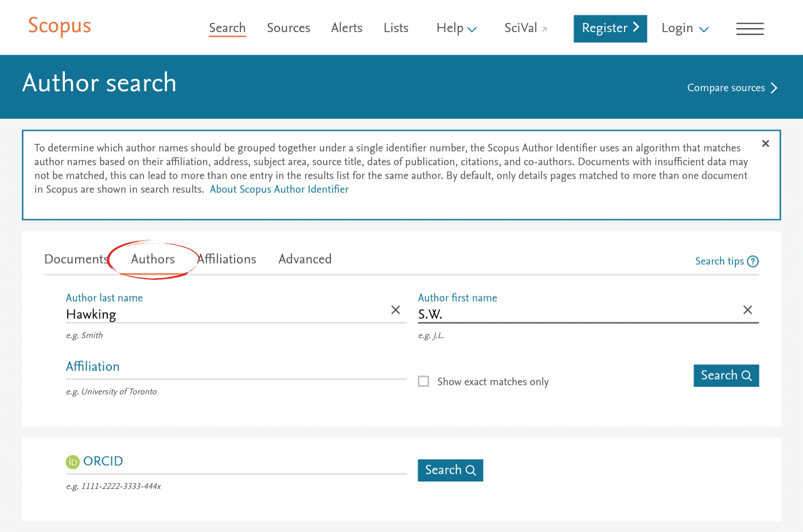Clear the Hawking last name with the X icon
This screenshot has height=532, width=803.
pyautogui.click(x=395, y=310)
